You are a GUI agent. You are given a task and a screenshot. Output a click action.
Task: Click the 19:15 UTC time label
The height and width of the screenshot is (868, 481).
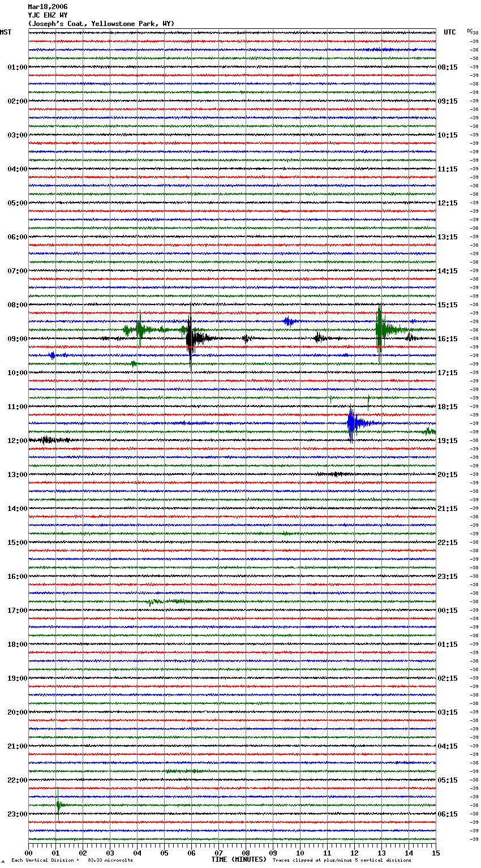coord(448,441)
